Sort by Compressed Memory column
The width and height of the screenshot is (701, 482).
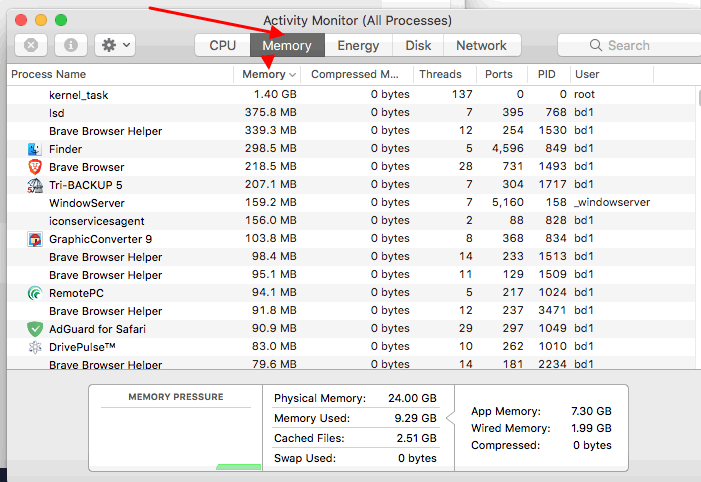[356, 74]
